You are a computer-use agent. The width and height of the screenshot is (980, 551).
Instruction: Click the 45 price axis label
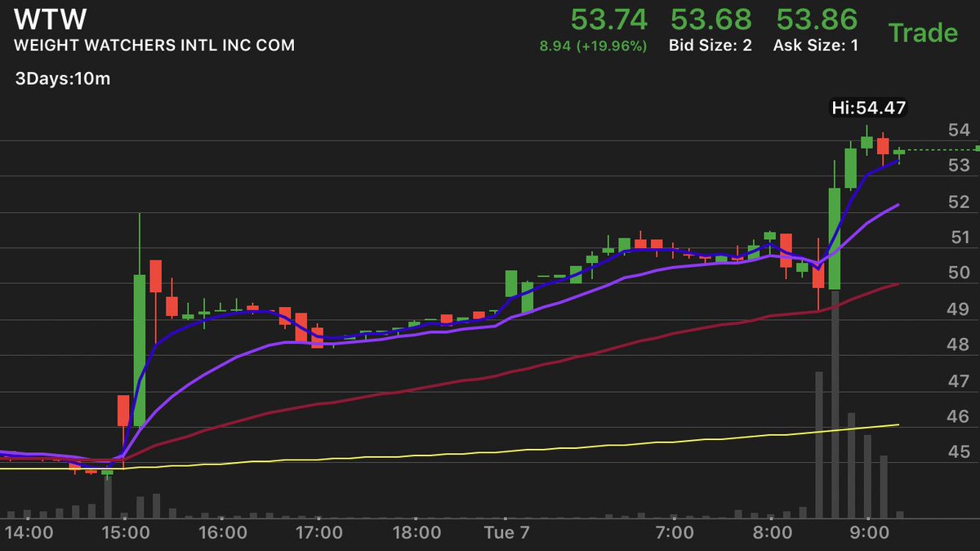tap(959, 451)
